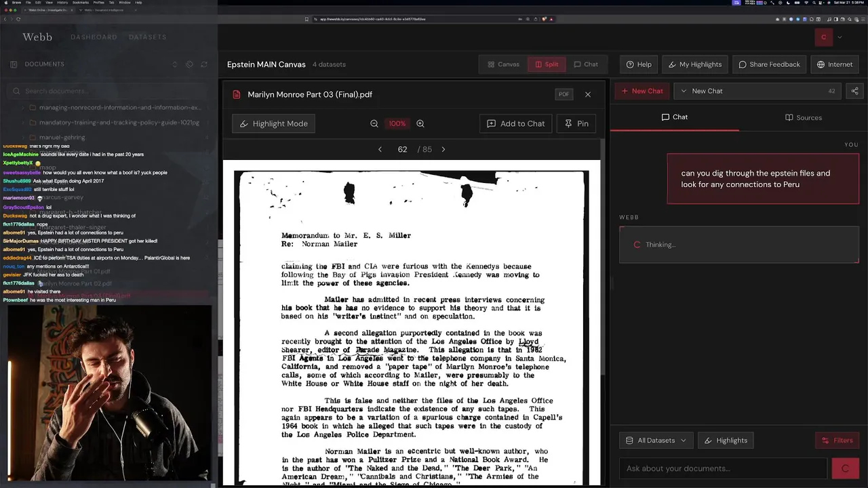The width and height of the screenshot is (868, 488).
Task: Open the Dashboard nav item
Action: tap(94, 37)
